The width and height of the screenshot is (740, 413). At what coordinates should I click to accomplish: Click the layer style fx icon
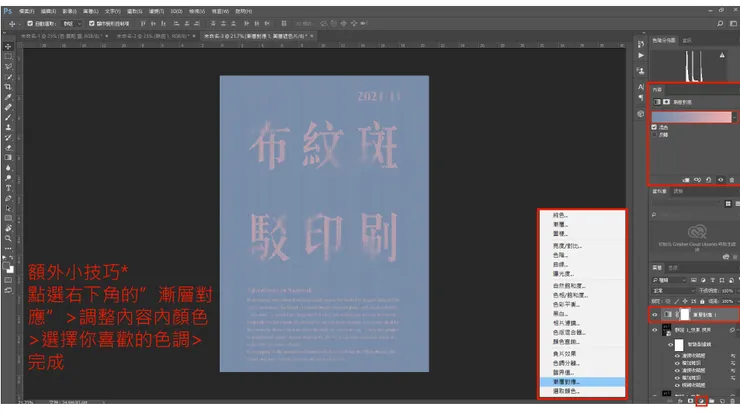680,401
